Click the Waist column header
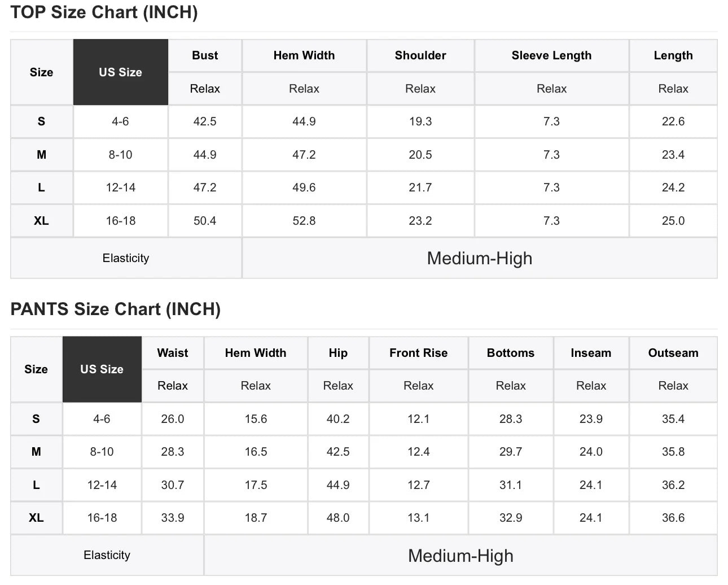 pyautogui.click(x=173, y=353)
